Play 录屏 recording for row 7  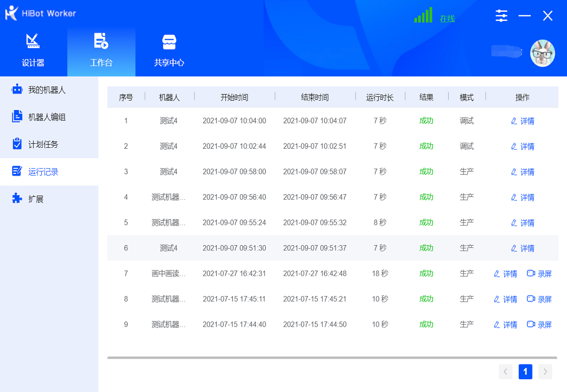click(x=540, y=274)
